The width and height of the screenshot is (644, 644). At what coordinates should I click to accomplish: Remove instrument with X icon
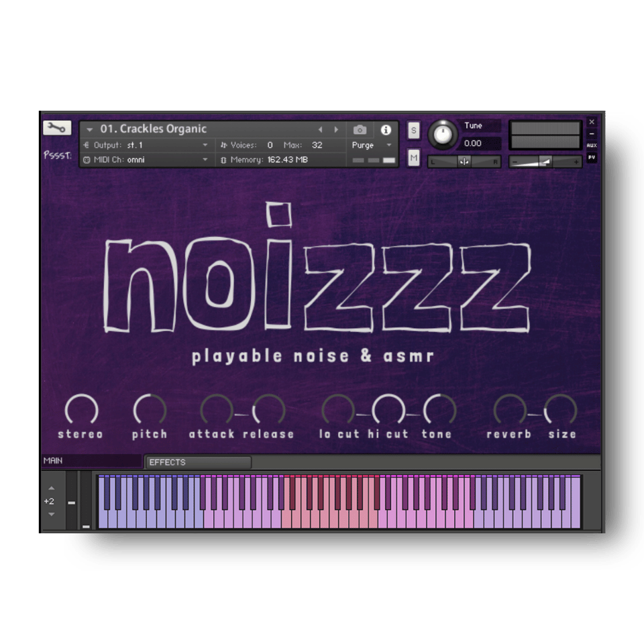tap(592, 122)
